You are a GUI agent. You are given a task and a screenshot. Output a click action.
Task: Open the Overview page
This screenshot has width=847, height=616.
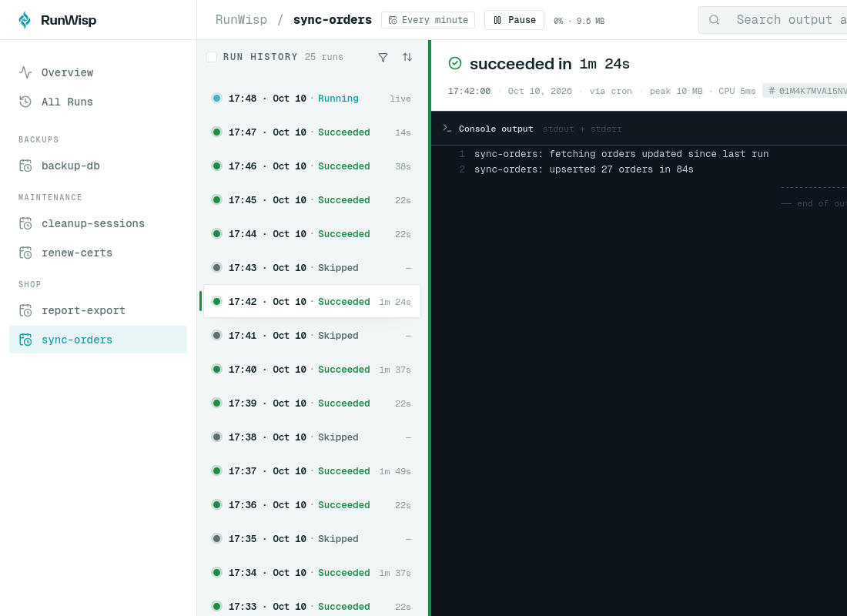pos(99,72)
